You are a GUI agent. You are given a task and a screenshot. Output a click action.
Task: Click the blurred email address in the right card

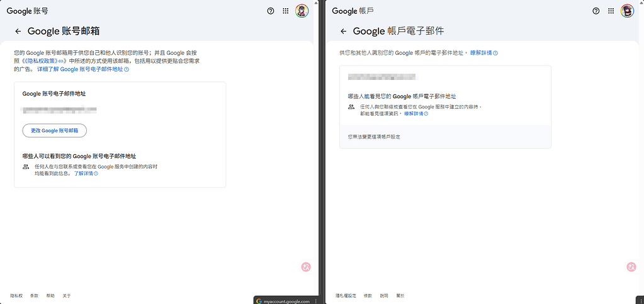click(x=381, y=77)
